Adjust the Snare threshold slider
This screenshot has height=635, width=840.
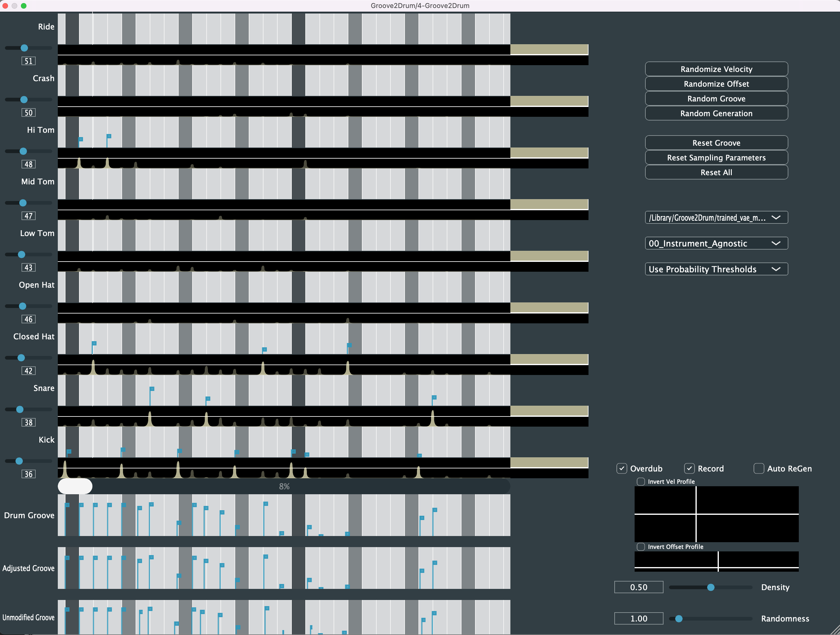point(20,409)
